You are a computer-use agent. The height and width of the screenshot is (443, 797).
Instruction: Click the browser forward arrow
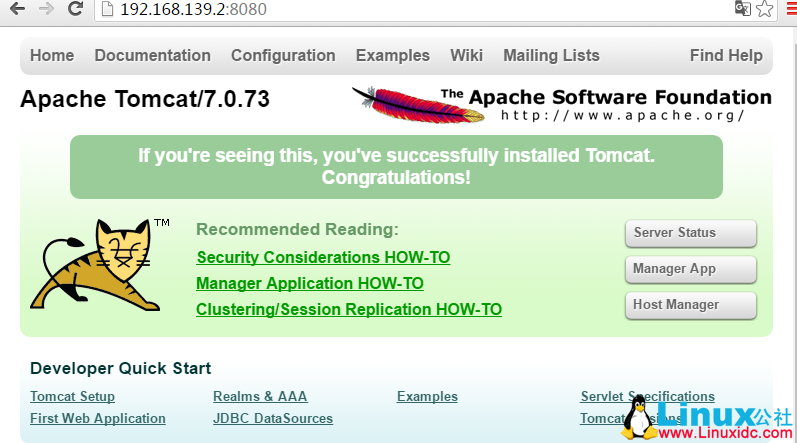tap(46, 9)
